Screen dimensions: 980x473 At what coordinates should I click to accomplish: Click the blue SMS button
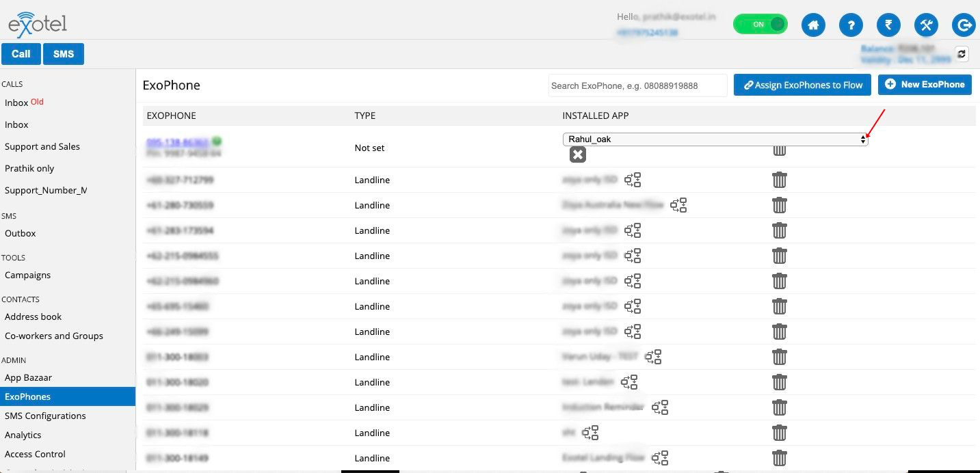click(64, 54)
